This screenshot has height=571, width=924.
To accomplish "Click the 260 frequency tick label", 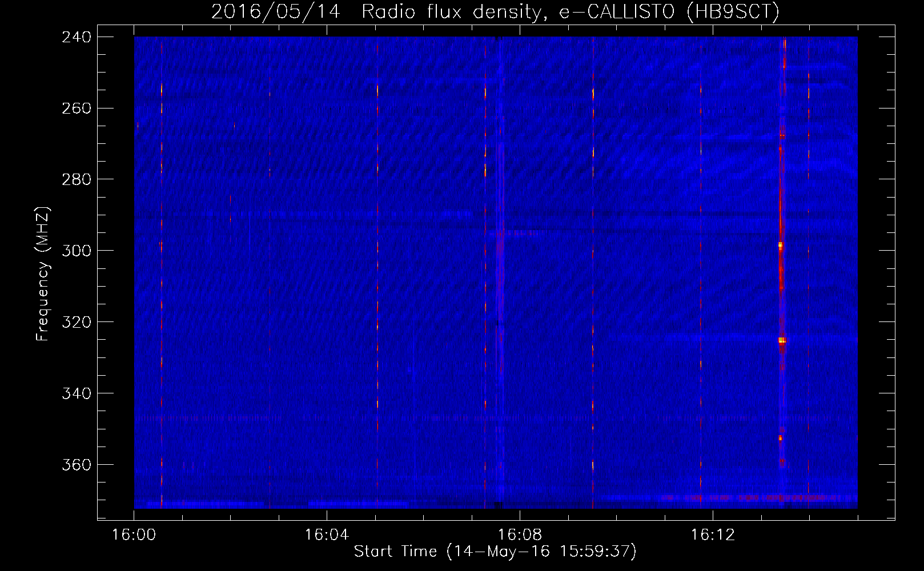I will [77, 108].
